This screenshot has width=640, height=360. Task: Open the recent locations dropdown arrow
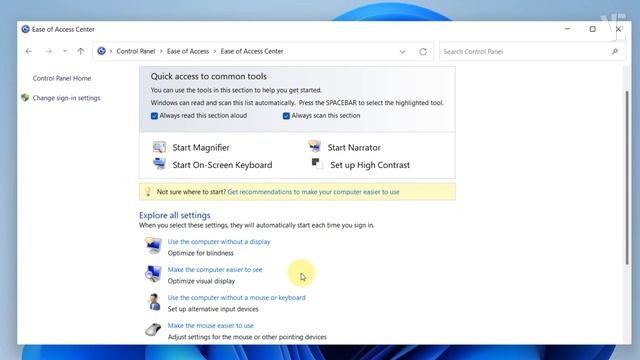pyautogui.click(x=64, y=51)
